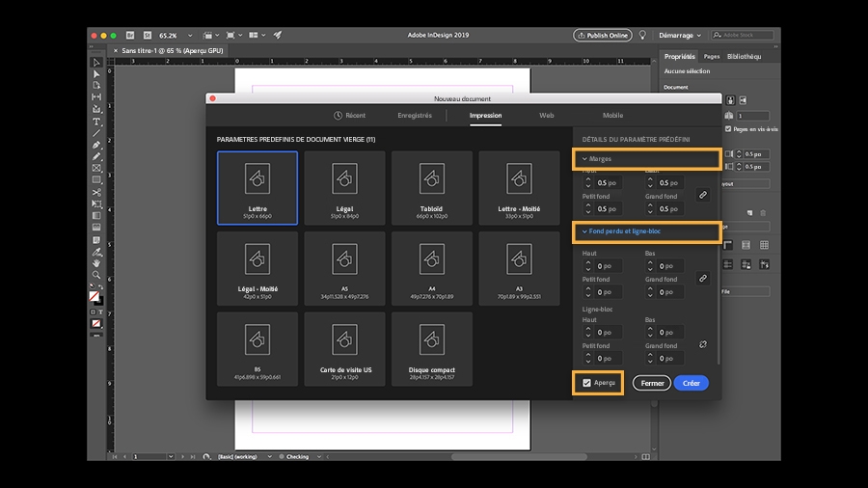This screenshot has height=488, width=868.
Task: Toggle the Ligne-bloc broken link icon
Action: (702, 344)
